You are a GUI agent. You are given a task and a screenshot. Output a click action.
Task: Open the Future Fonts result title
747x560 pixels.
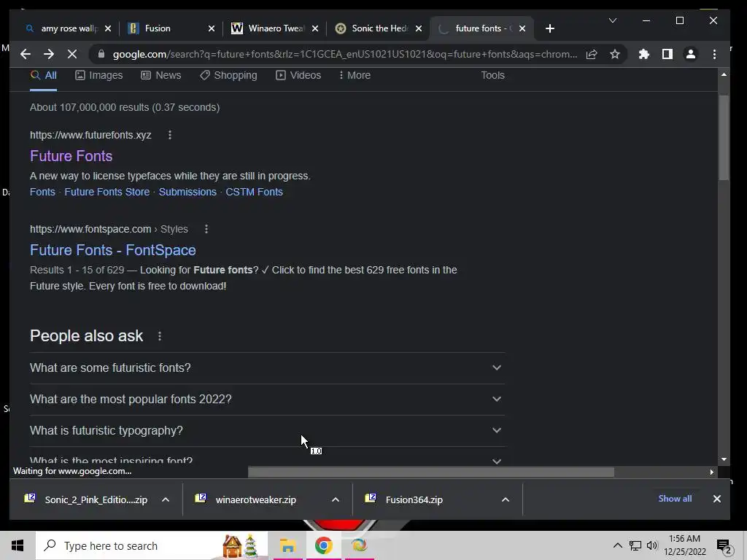(x=71, y=156)
